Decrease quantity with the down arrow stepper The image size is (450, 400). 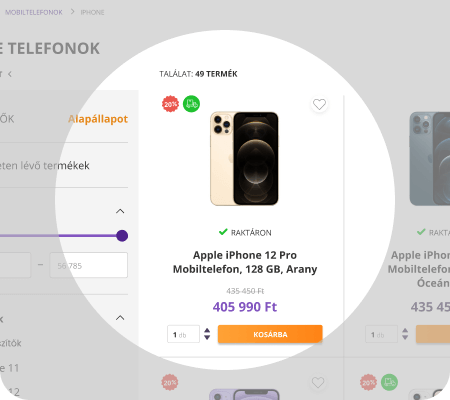[x=207, y=337]
